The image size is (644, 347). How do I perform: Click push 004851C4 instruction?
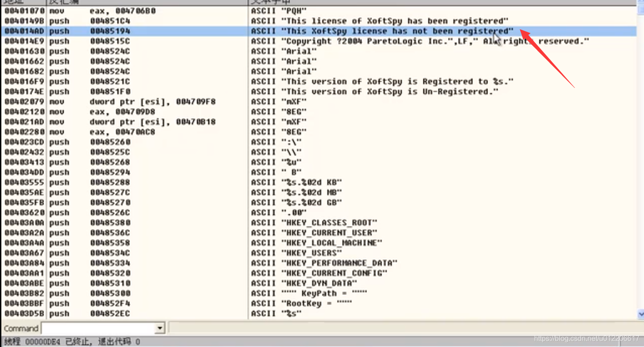(90, 21)
